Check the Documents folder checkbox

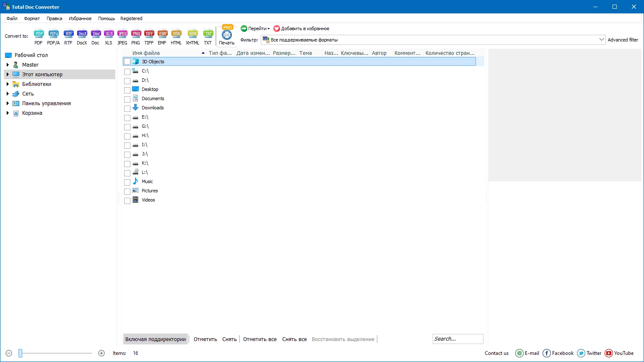[127, 99]
